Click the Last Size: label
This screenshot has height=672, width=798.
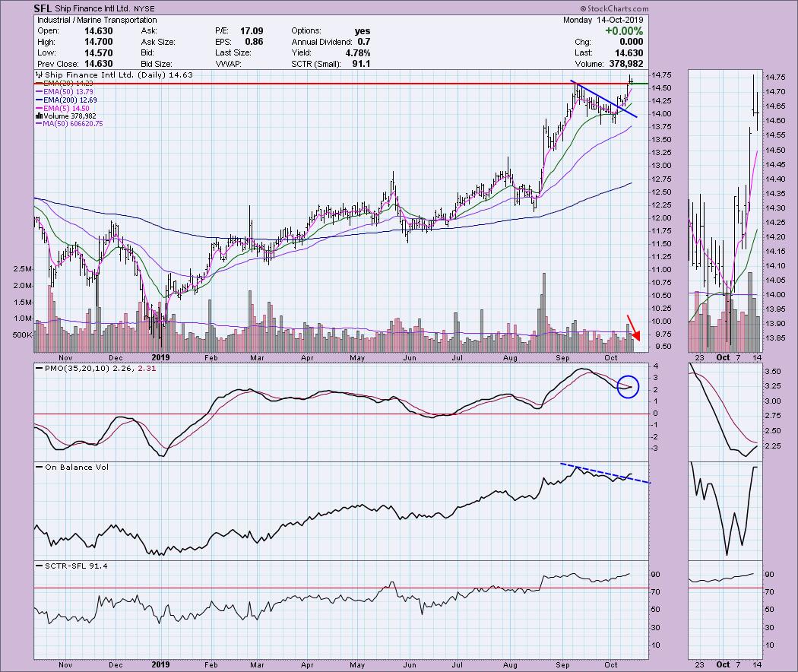233,53
